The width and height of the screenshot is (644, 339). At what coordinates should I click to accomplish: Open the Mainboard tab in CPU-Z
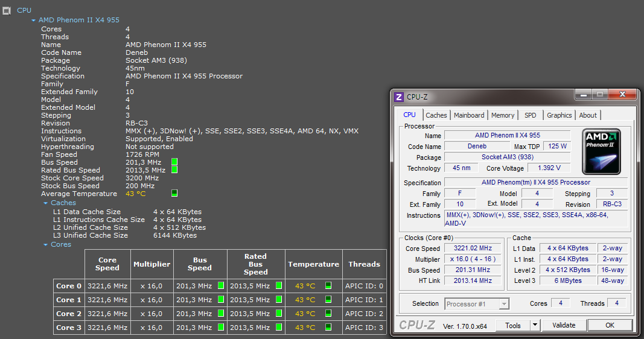469,115
